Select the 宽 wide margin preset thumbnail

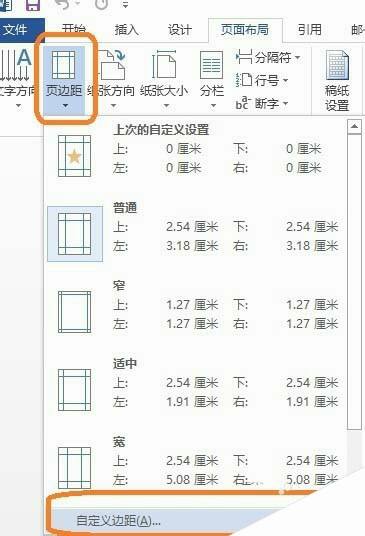click(x=74, y=468)
